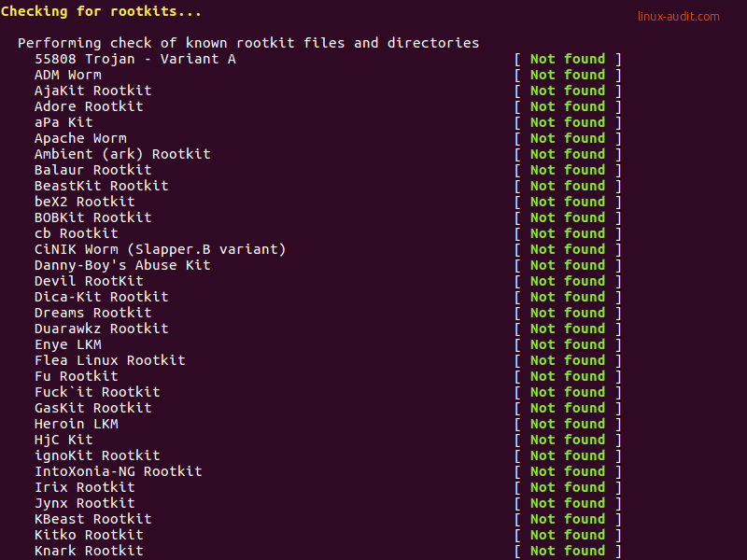Image resolution: width=747 pixels, height=560 pixels.
Task: Select the Apache Worm text
Action: pos(80,138)
